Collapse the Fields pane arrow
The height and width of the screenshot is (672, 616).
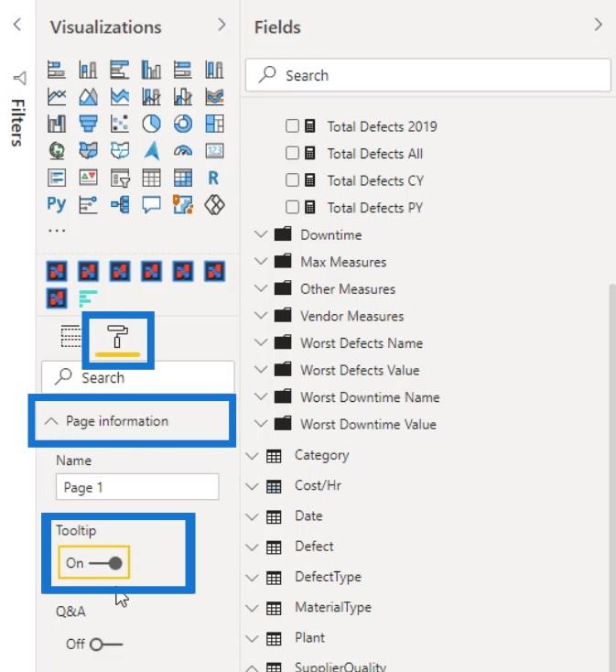[x=598, y=25]
